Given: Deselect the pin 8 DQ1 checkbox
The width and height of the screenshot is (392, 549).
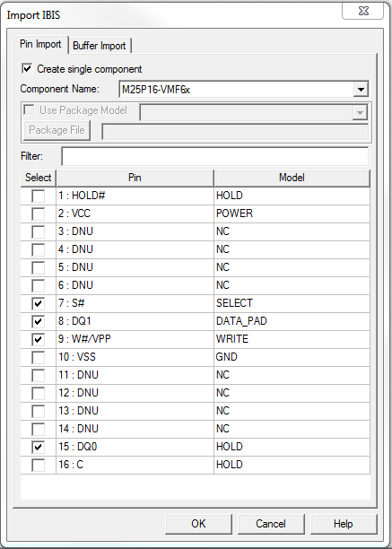Looking at the screenshot, I should [39, 321].
